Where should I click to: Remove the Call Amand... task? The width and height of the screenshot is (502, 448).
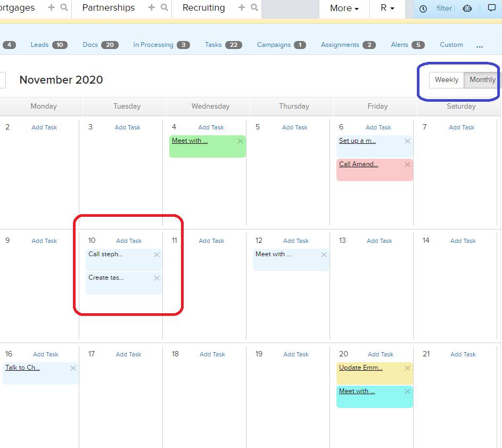[408, 165]
